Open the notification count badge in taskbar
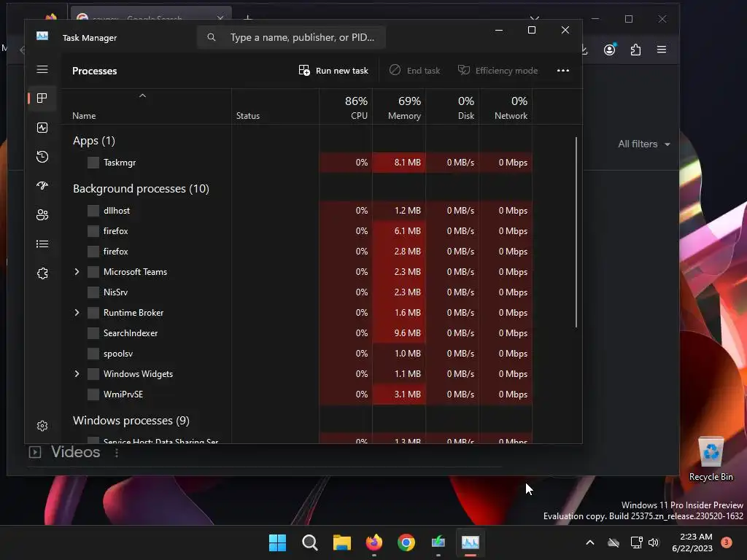 [727, 542]
